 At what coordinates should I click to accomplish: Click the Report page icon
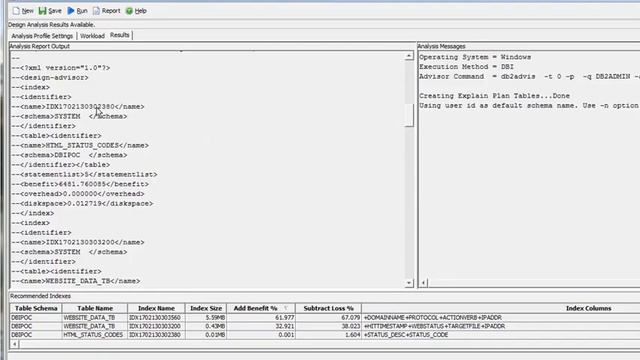coord(96,11)
